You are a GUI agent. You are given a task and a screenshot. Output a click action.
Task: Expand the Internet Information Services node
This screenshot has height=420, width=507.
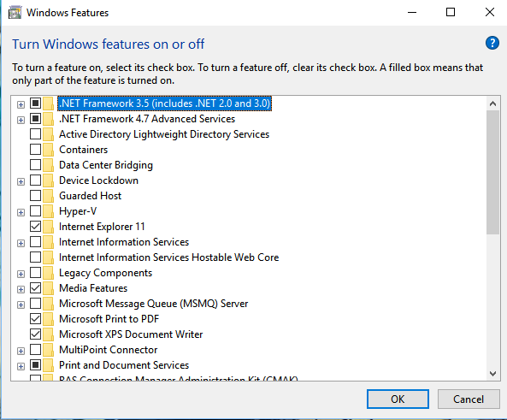coord(21,243)
